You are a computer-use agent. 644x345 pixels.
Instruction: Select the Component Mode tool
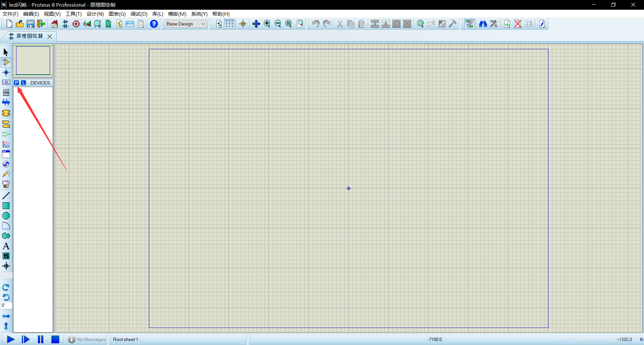(x=6, y=62)
